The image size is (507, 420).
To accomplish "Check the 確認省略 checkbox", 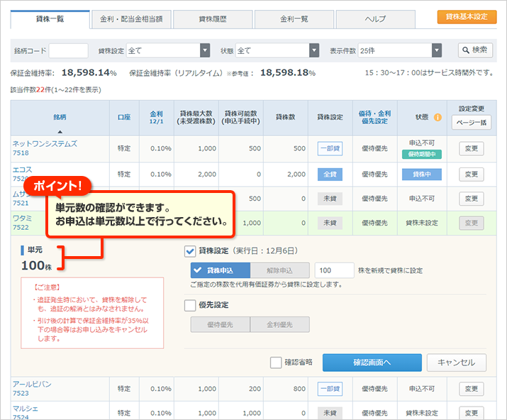I will pyautogui.click(x=276, y=363).
